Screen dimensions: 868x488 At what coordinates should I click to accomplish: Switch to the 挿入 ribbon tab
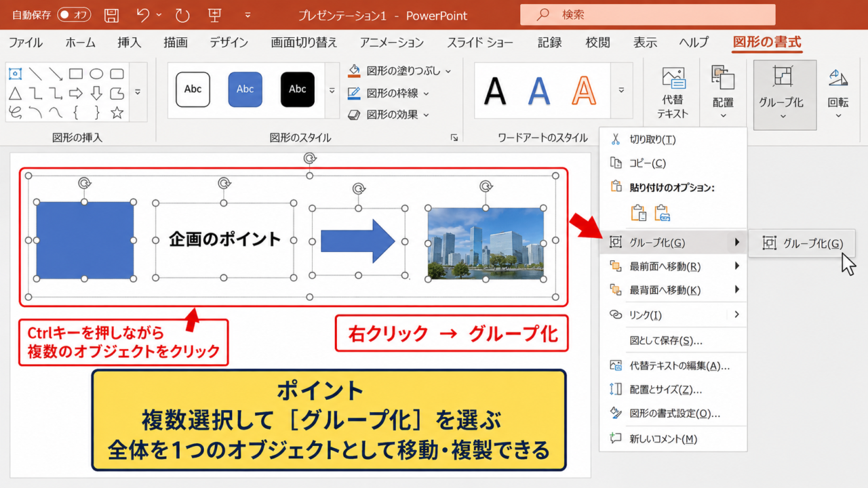pyautogui.click(x=130, y=43)
